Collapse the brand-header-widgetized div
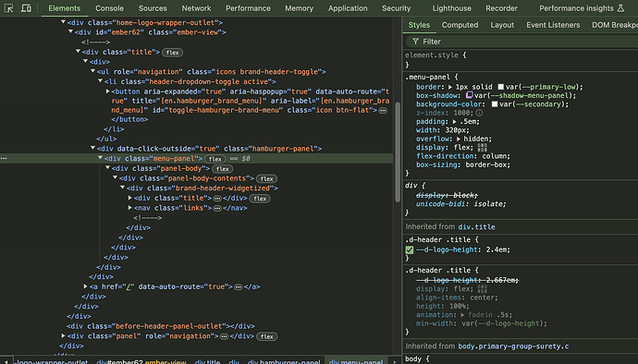This screenshot has height=364, width=638. pos(122,188)
